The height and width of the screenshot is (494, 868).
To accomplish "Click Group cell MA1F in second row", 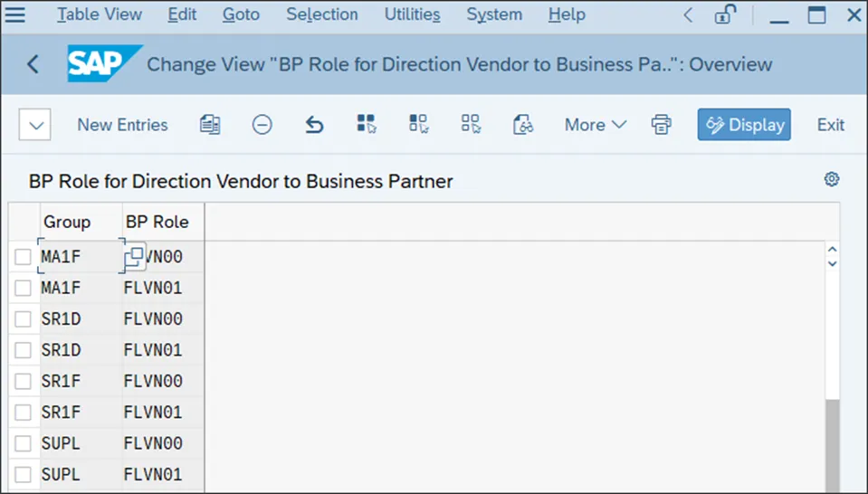I will click(81, 288).
